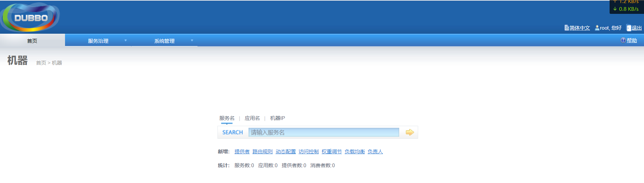The width and height of the screenshot is (644, 183).
Task: Click the 机器 page heading
Action: point(18,60)
